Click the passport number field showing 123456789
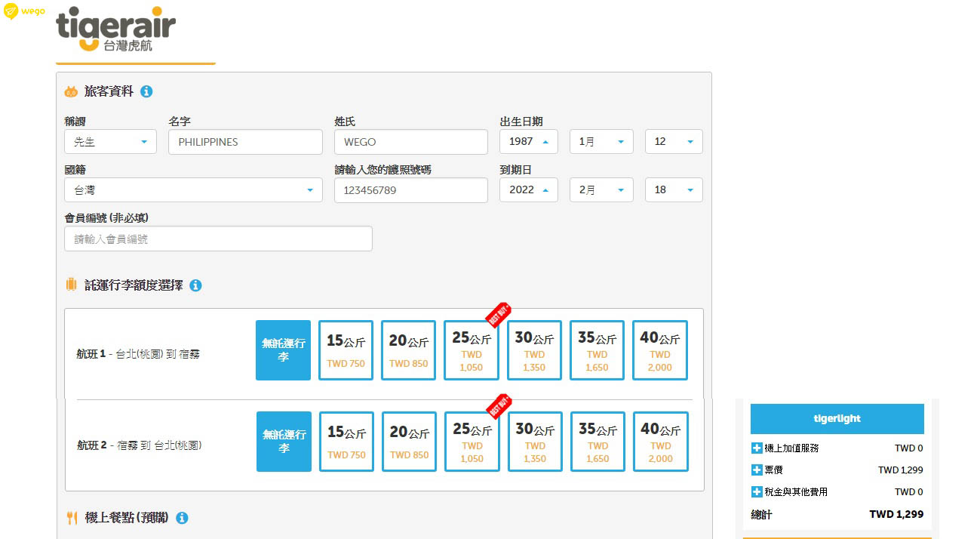 [411, 190]
